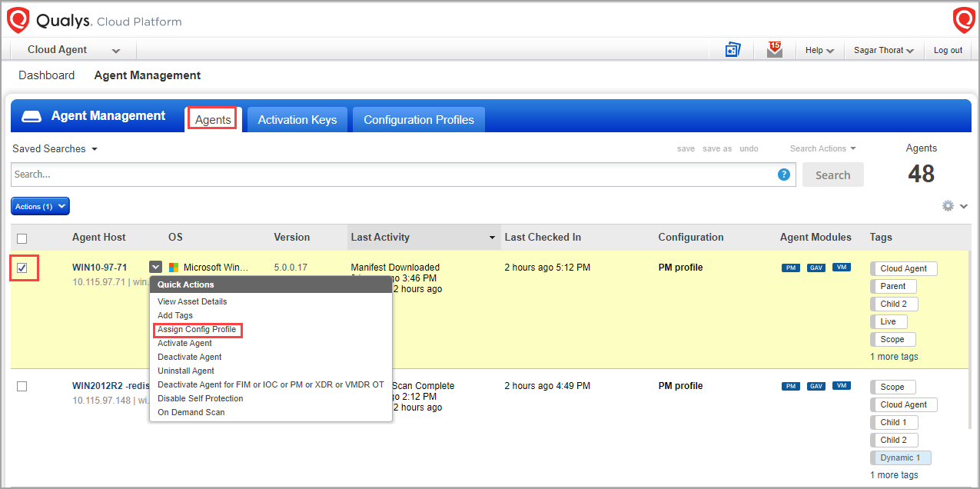This screenshot has width=980, height=489.
Task: Uncheck the WIN10-97-71 row checkbox
Action: tap(22, 267)
